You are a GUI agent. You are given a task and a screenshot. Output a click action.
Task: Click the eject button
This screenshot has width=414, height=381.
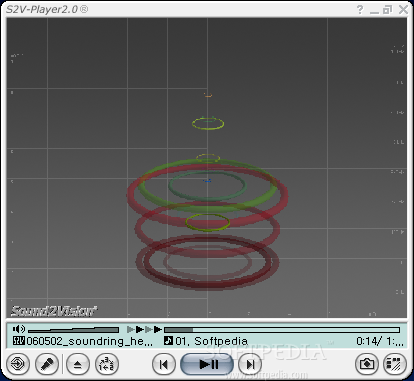(78, 364)
